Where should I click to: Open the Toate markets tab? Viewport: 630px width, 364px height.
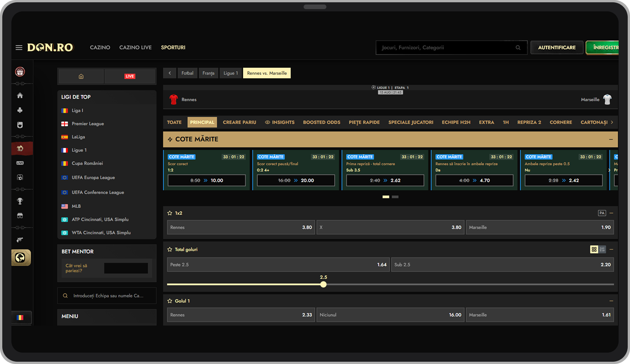(x=174, y=122)
